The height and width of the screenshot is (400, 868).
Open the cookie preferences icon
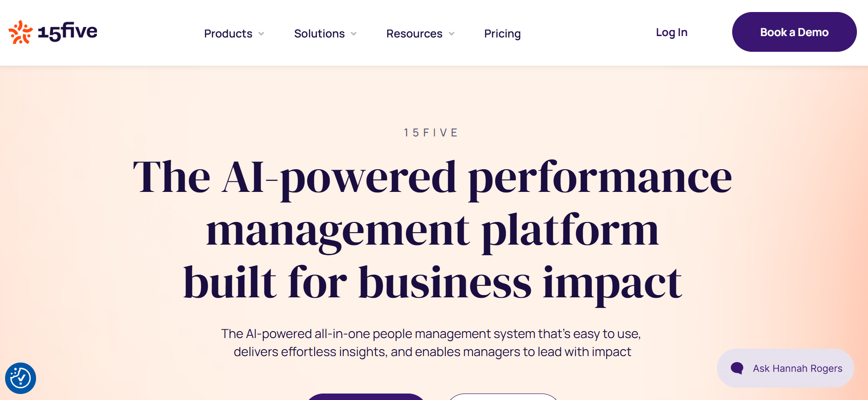(x=20, y=378)
